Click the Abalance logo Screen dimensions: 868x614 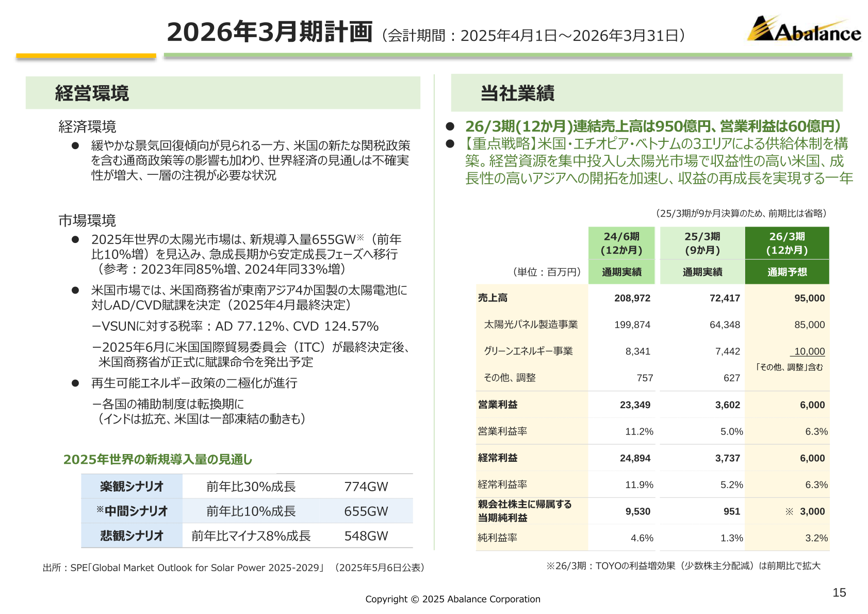[804, 28]
